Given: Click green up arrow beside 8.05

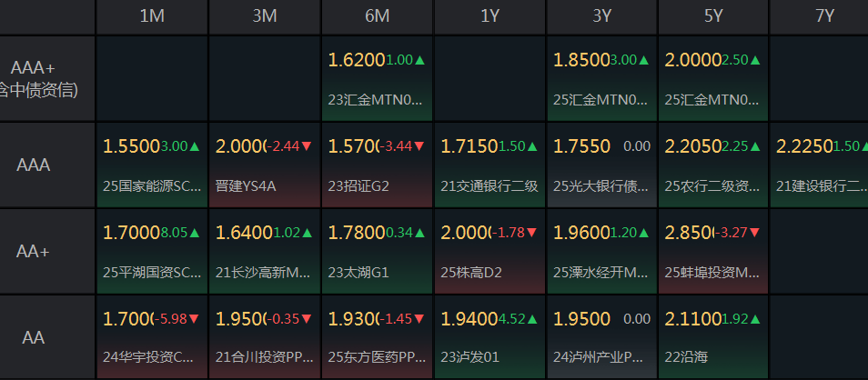Looking at the screenshot, I should [195, 233].
